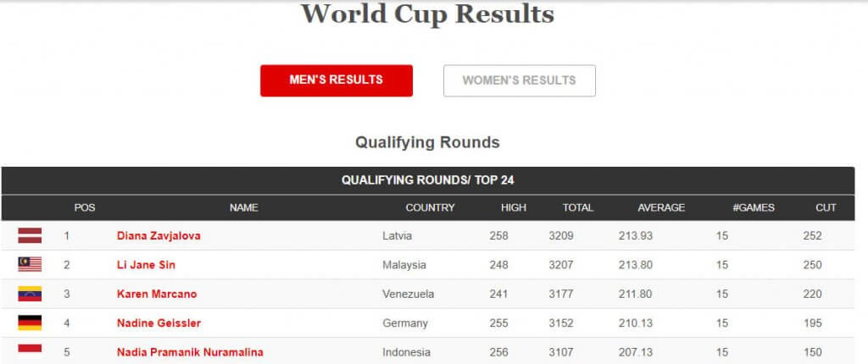868x364 pixels.
Task: Click the Malaysia flag icon
Action: pyautogui.click(x=30, y=265)
